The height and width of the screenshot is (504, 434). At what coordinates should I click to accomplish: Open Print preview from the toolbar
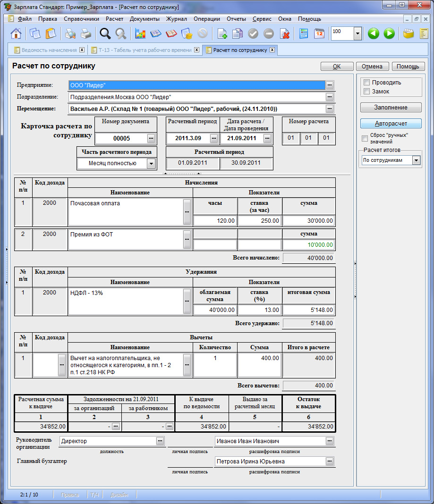pos(70,34)
